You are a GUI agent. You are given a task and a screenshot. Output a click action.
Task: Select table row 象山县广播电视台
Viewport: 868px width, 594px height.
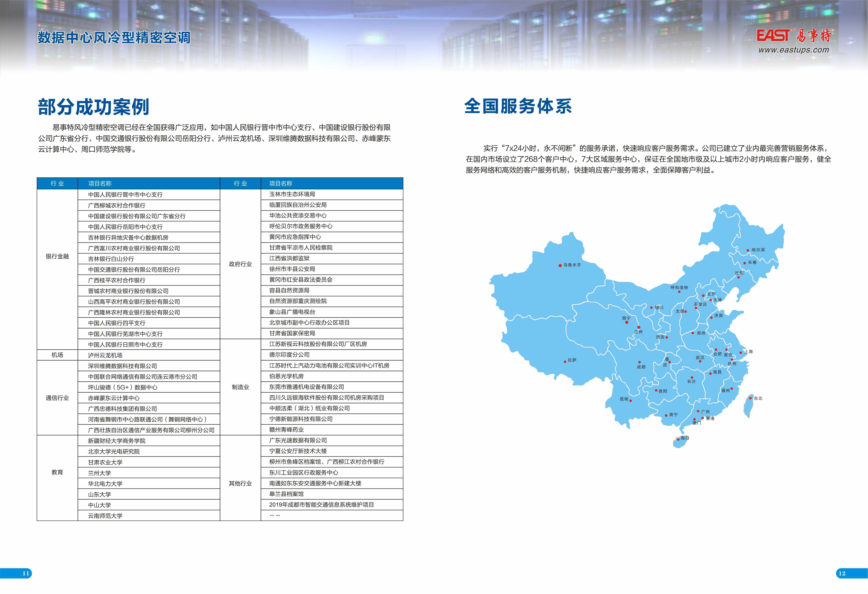(x=332, y=312)
